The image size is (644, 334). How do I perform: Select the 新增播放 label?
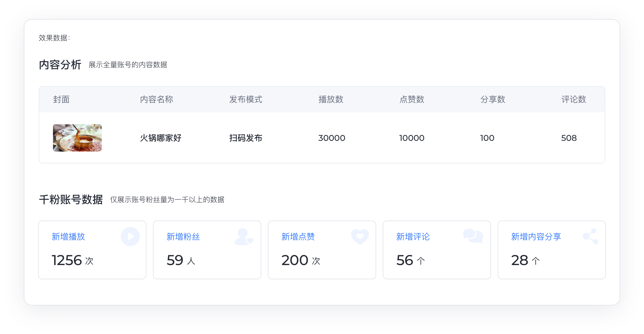(68, 237)
